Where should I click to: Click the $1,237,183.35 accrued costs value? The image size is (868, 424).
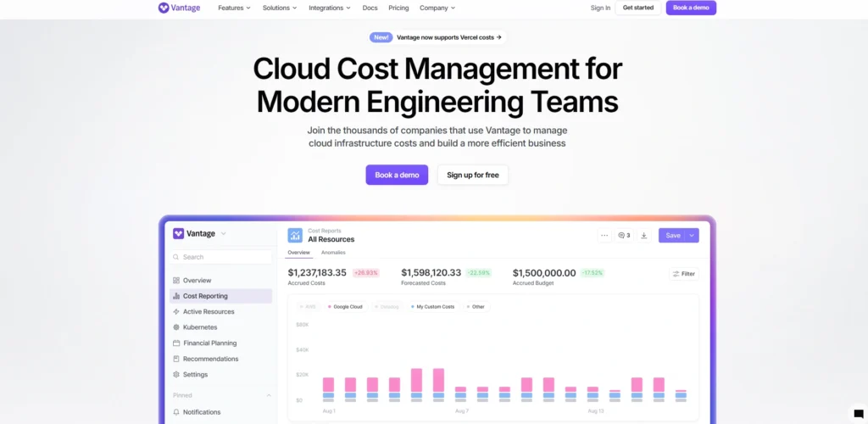click(317, 273)
